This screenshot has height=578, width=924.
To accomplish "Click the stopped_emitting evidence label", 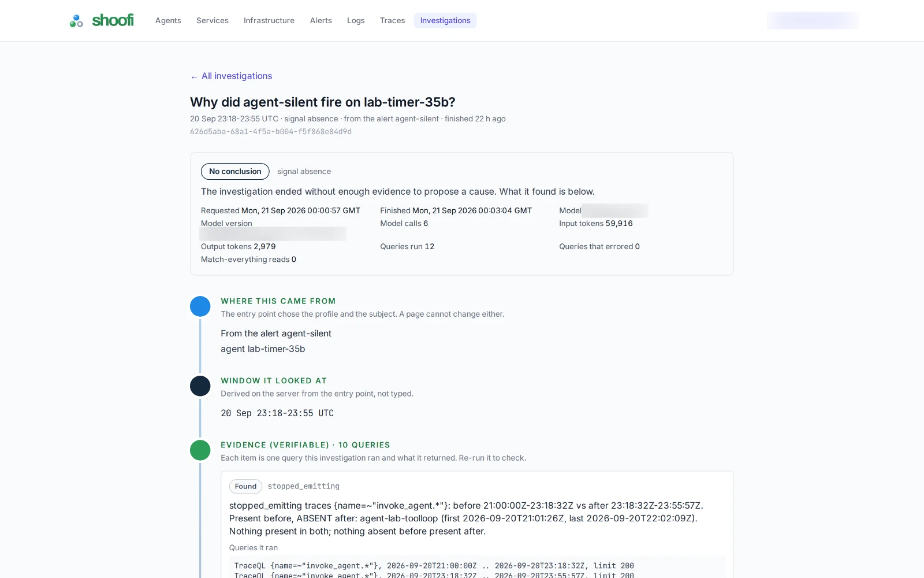I will (x=303, y=486).
